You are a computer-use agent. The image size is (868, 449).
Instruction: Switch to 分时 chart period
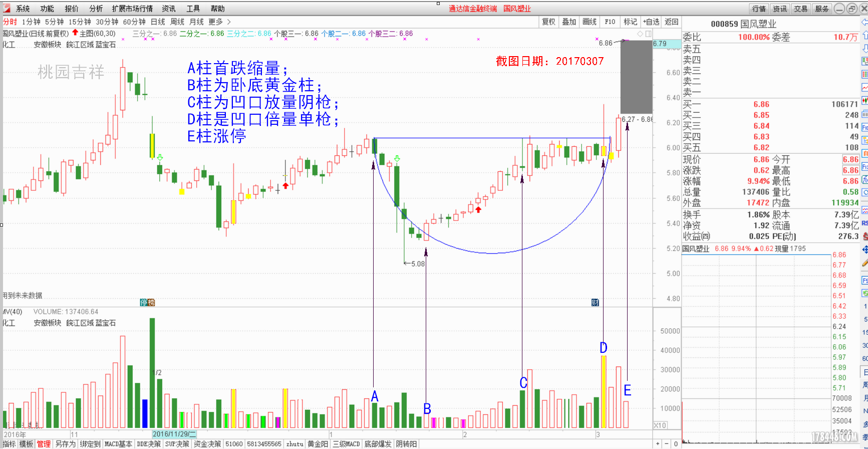[x=10, y=22]
